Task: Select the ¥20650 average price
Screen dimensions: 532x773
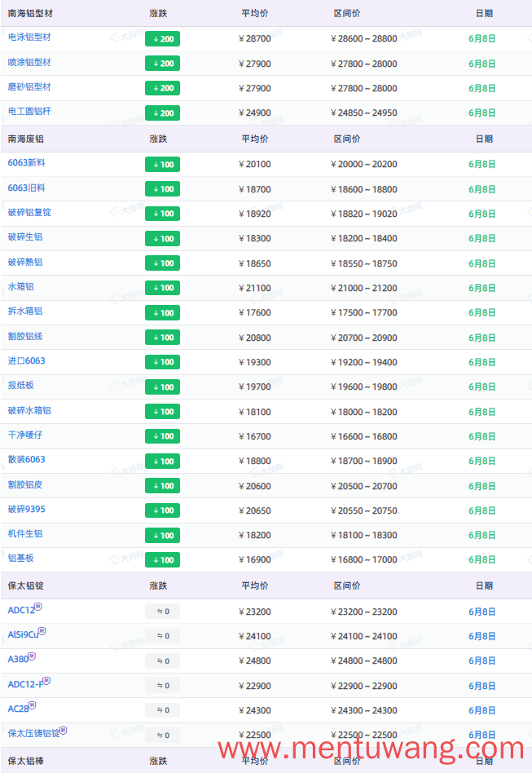Action: [255, 510]
